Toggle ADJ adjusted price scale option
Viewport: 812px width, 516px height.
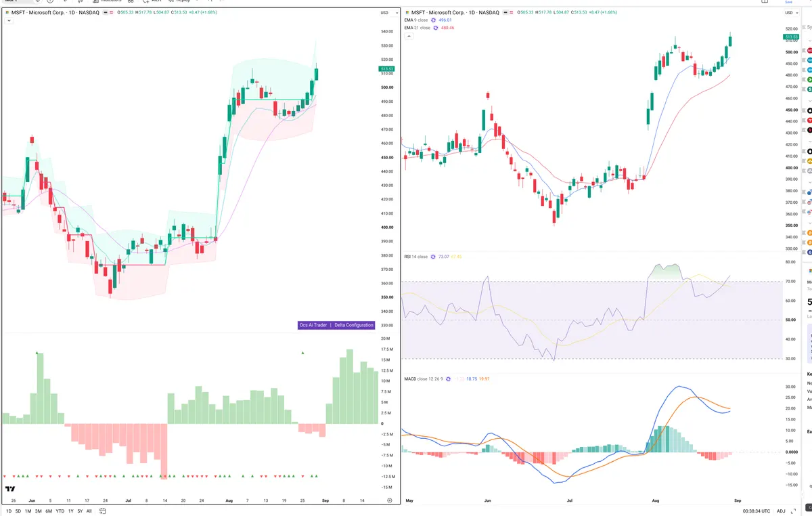pyautogui.click(x=781, y=511)
